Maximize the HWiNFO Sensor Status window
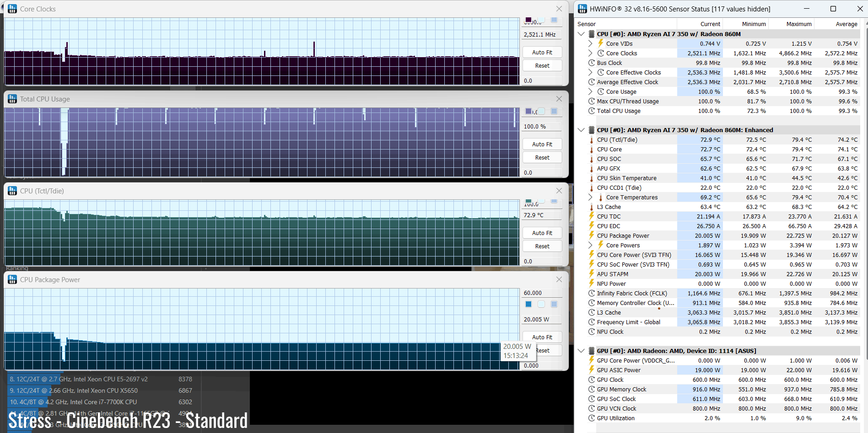 coord(833,9)
